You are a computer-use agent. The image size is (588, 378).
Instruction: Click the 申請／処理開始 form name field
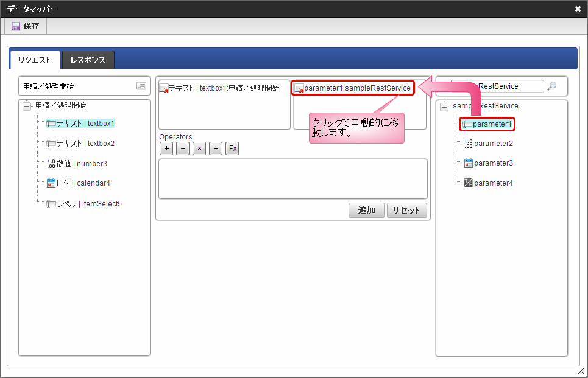click(84, 86)
